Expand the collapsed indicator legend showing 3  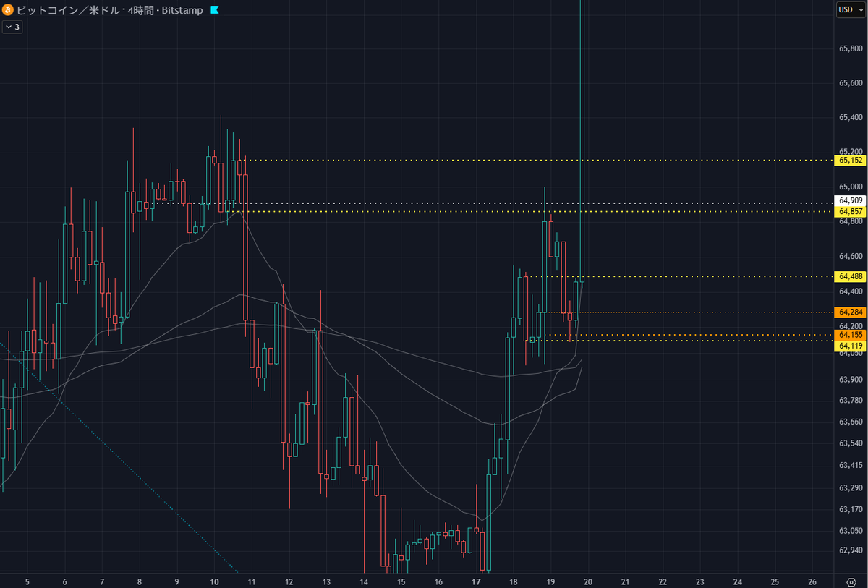pos(12,27)
